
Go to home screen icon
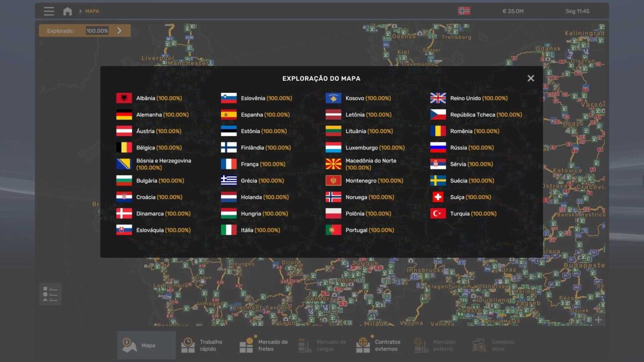click(68, 11)
